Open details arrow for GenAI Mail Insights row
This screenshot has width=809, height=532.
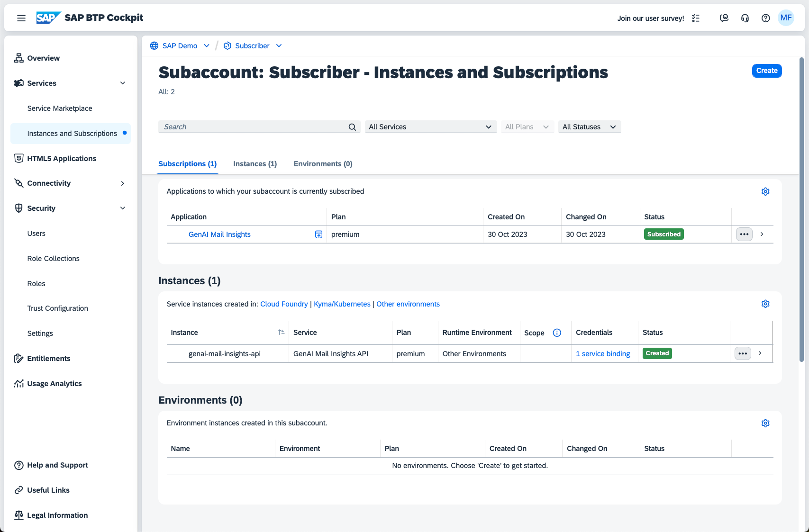tap(762, 234)
